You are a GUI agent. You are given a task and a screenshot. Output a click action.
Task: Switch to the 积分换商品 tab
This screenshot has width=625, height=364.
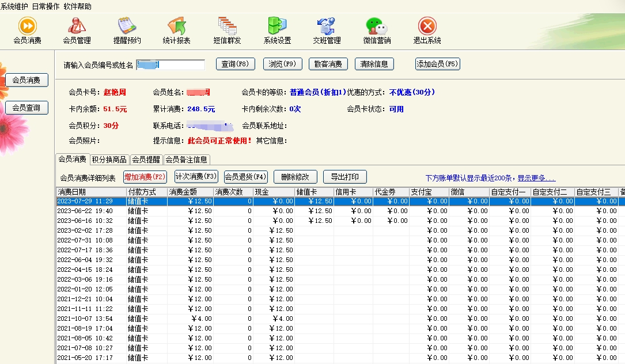109,160
